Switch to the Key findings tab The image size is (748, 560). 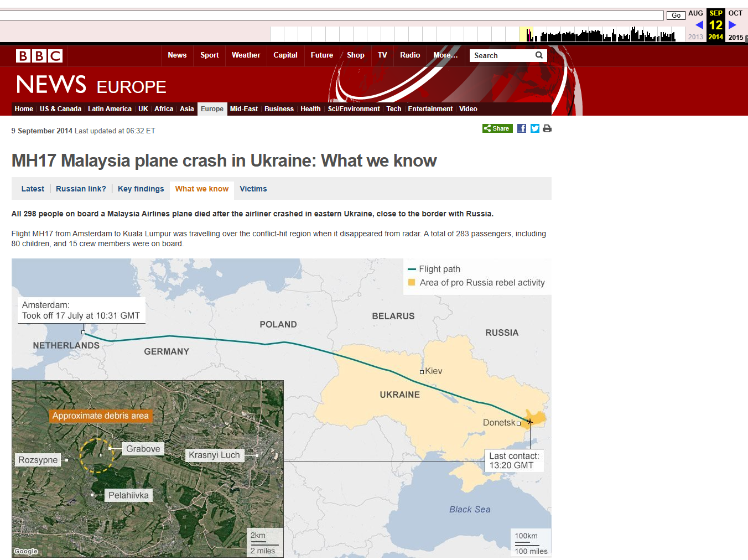click(141, 189)
